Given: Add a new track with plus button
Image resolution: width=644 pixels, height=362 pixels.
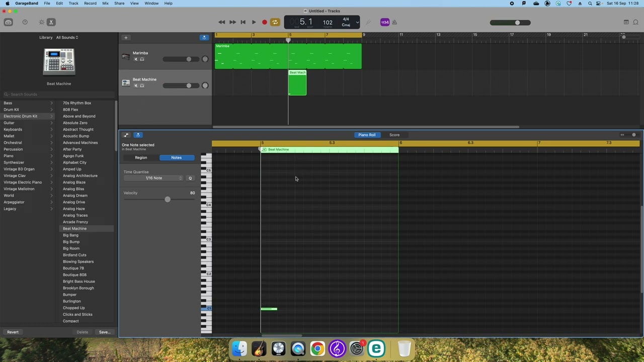Looking at the screenshot, I should pyautogui.click(x=126, y=37).
